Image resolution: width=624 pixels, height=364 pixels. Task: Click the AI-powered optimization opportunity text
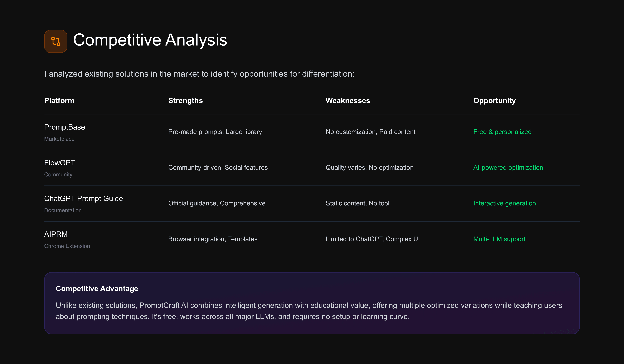click(x=508, y=168)
